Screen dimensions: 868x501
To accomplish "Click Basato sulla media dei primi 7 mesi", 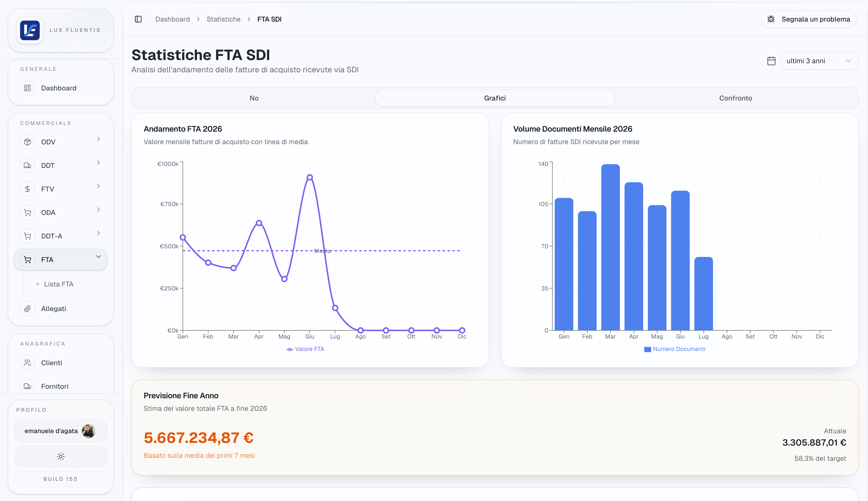I will point(199,456).
